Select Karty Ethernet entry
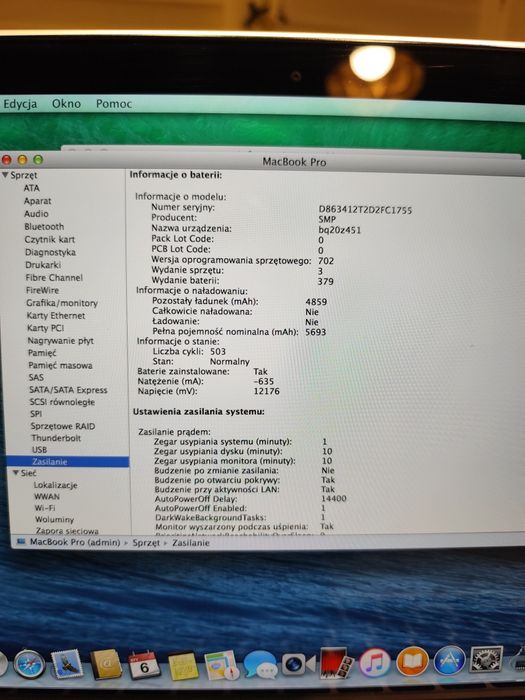The image size is (525, 700). tap(56, 316)
